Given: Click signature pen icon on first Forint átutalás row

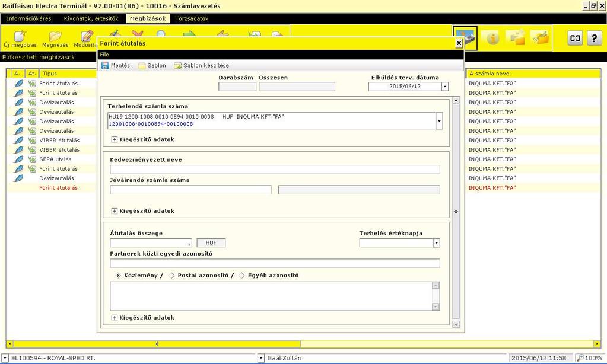Looking at the screenshot, I should [18, 83].
